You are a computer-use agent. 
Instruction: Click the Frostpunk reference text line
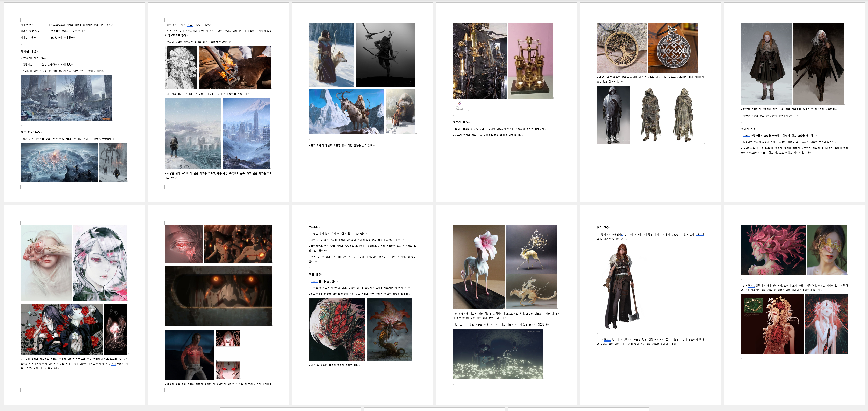68,139
